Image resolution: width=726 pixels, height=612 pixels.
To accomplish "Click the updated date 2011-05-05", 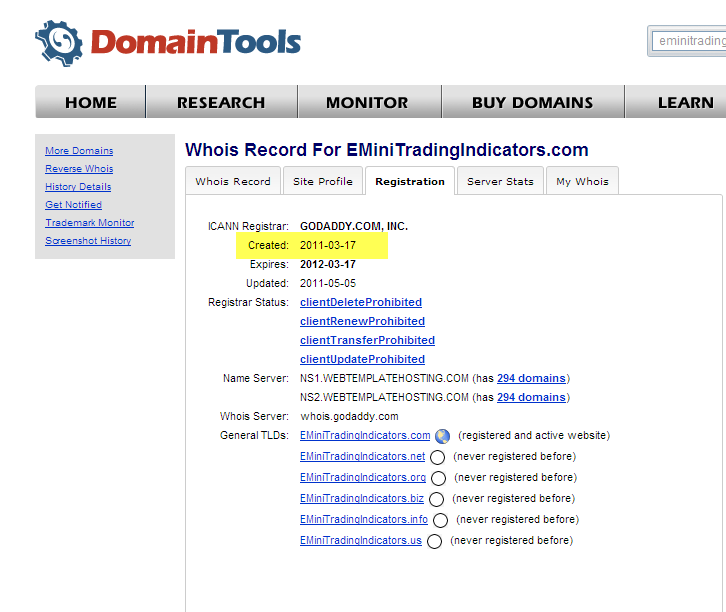I will click(x=328, y=283).
